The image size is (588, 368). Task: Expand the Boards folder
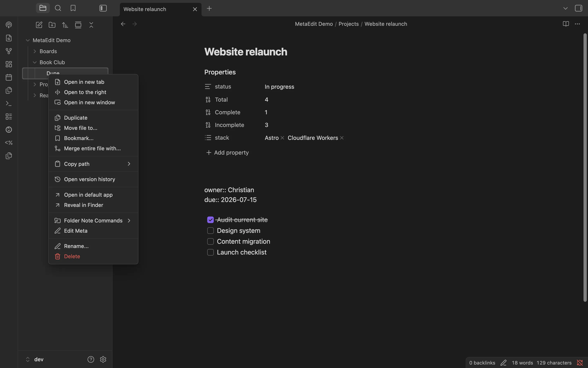click(x=35, y=51)
